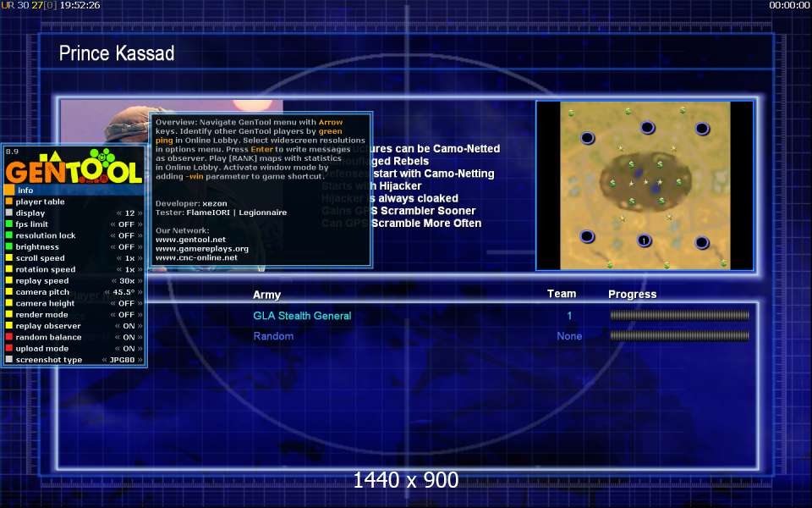Click GLA Stealth General loading progress bar

click(x=679, y=315)
